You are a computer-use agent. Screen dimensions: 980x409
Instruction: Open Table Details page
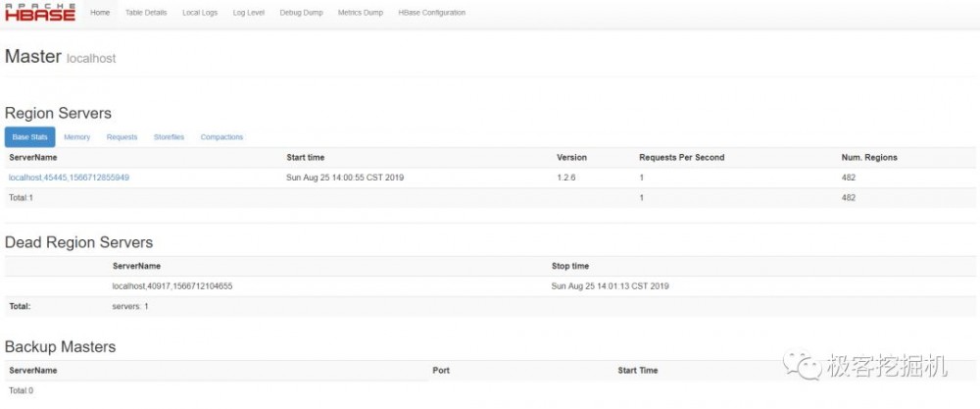click(146, 13)
